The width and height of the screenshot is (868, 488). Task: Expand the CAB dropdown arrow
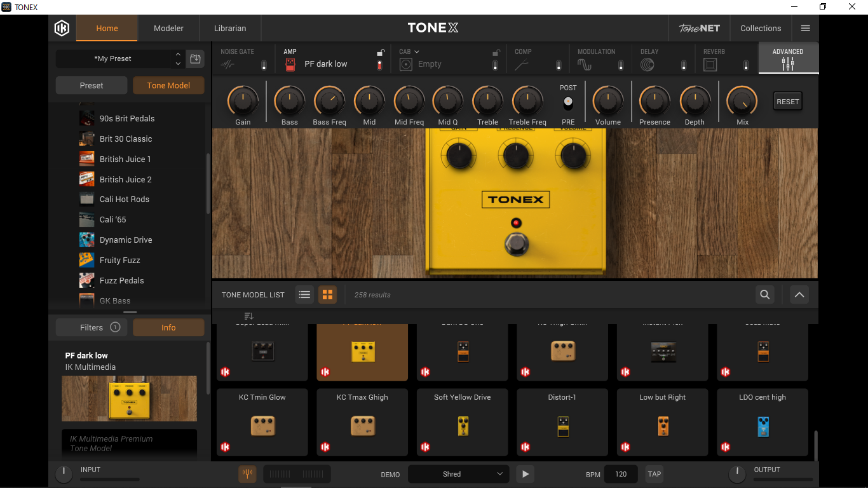pos(417,51)
